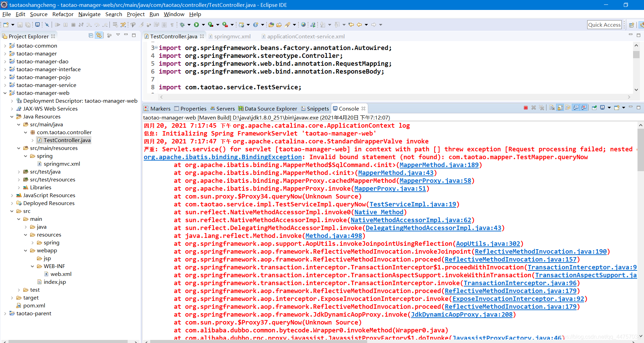Click the Skip All Breakpoints icon
The image size is (644, 343).
pyautogui.click(x=47, y=25)
